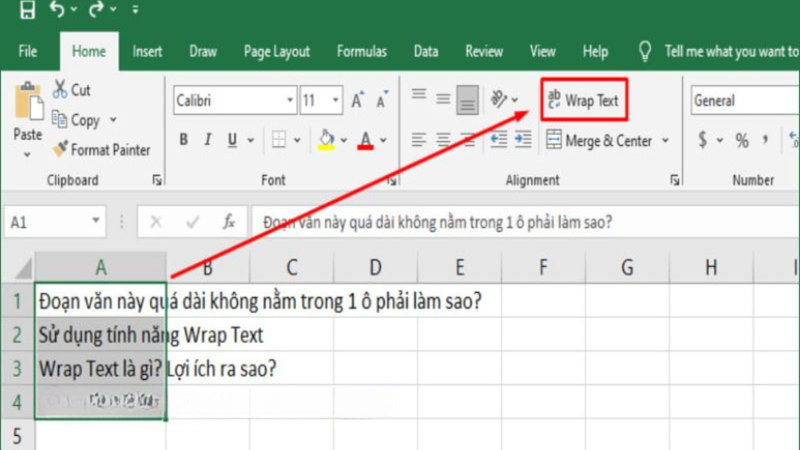Click the Decrease Font Size icon
800x450 pixels.
[x=382, y=99]
